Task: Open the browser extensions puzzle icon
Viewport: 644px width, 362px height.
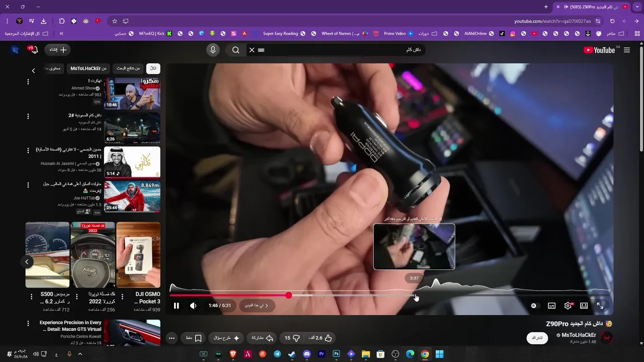Action: tap(61, 21)
